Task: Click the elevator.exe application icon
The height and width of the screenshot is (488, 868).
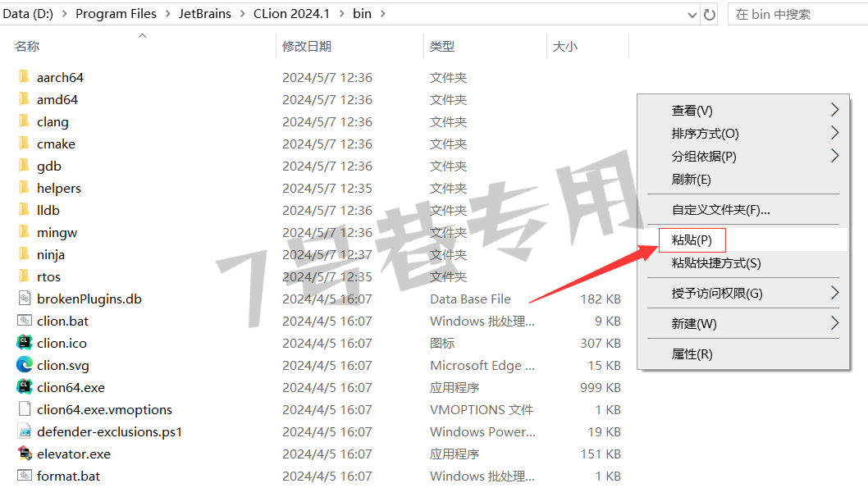Action: click(x=25, y=453)
